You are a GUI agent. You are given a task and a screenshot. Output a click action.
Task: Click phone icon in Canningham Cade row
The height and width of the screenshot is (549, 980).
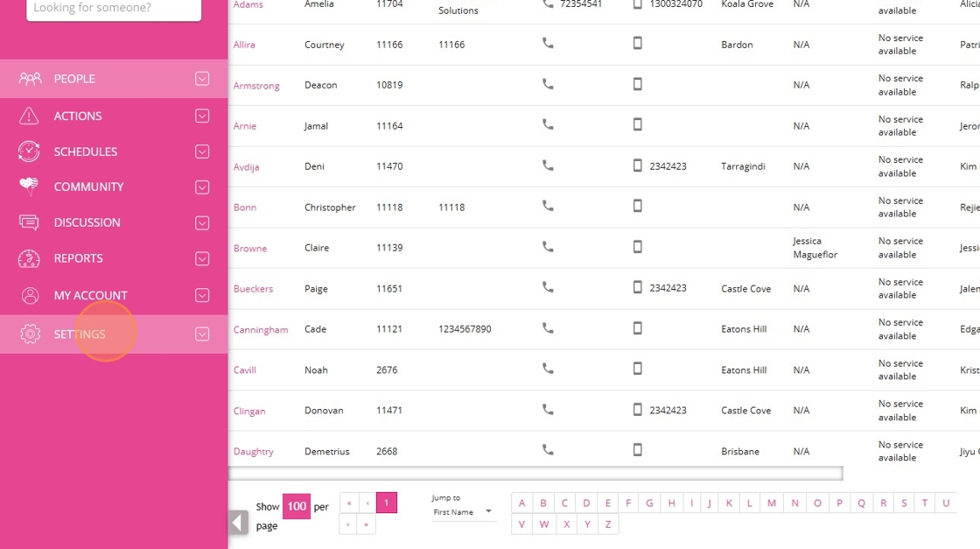(548, 327)
